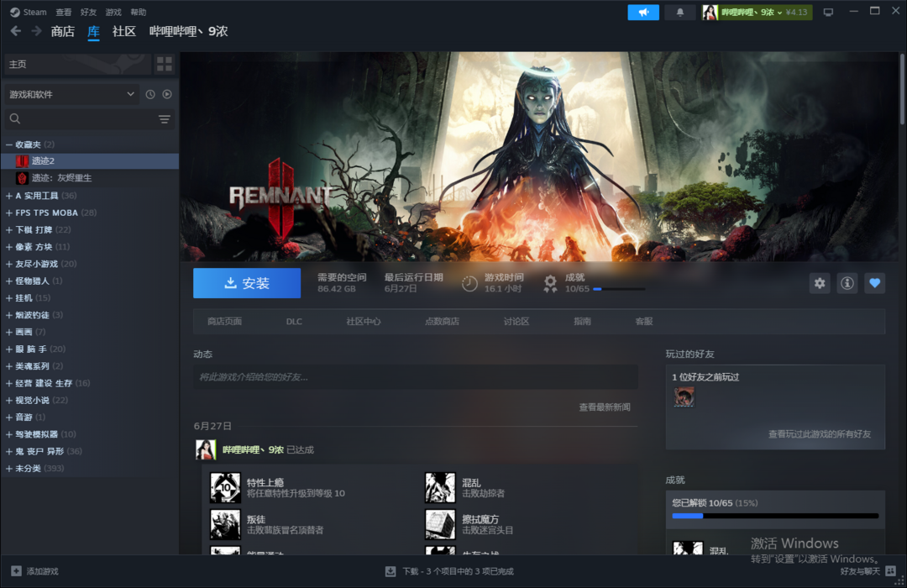Expand the 驾驶模拟器 category
This screenshot has height=588, width=907.
pos(8,434)
